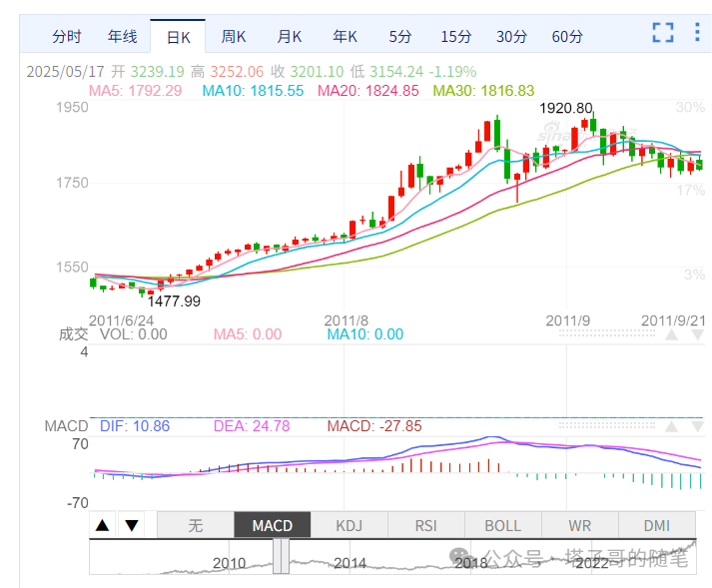Click the 2022 mark on overview timeline
Screen dimensions: 712x588
[x=592, y=563]
